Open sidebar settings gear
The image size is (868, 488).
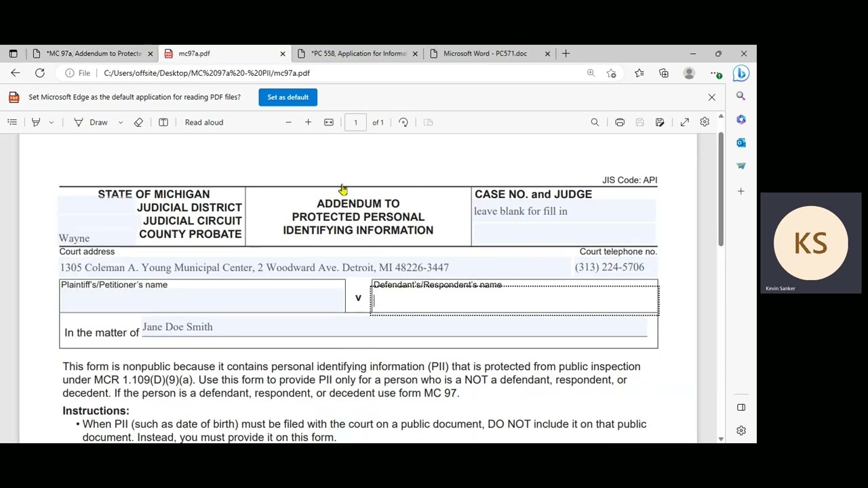[741, 430]
